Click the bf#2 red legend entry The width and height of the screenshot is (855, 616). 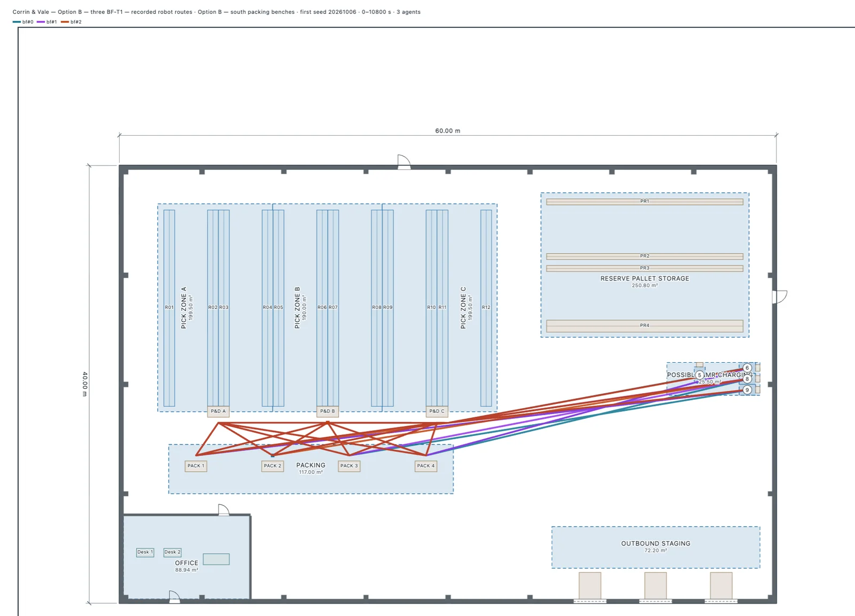[x=72, y=22]
